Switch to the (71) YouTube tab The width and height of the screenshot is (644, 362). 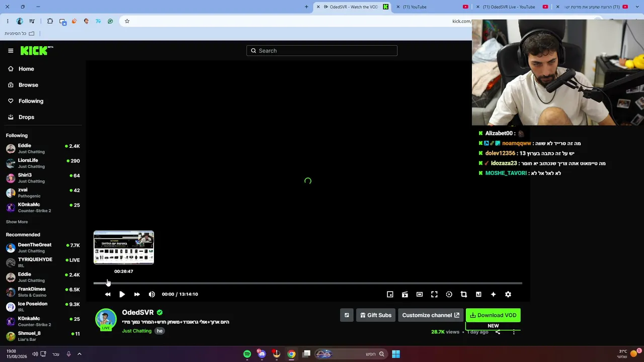click(432, 7)
